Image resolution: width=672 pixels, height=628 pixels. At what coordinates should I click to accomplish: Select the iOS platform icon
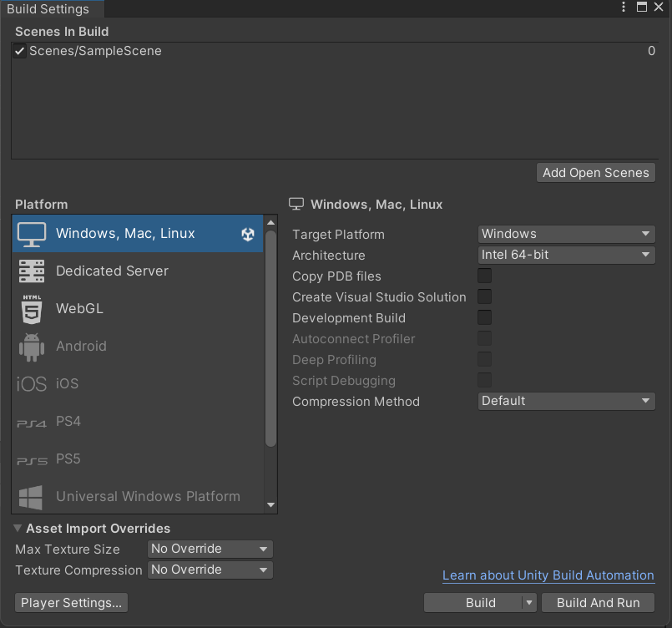tap(30, 383)
